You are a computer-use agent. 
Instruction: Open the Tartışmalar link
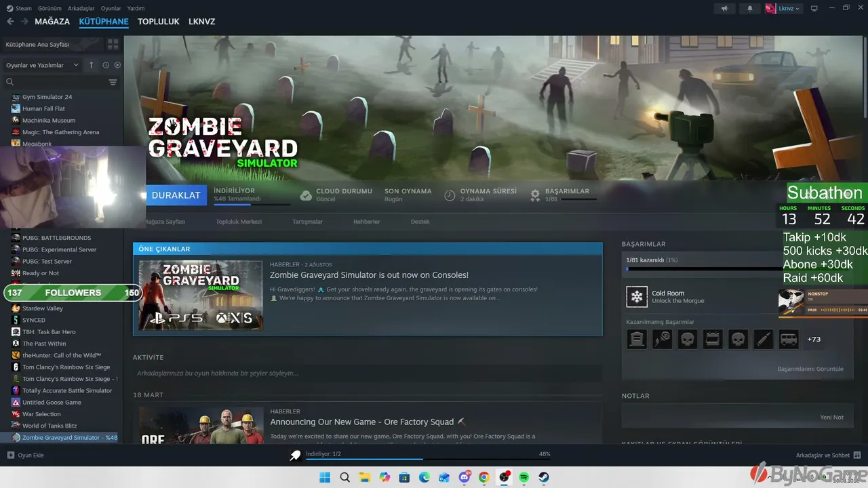click(307, 222)
